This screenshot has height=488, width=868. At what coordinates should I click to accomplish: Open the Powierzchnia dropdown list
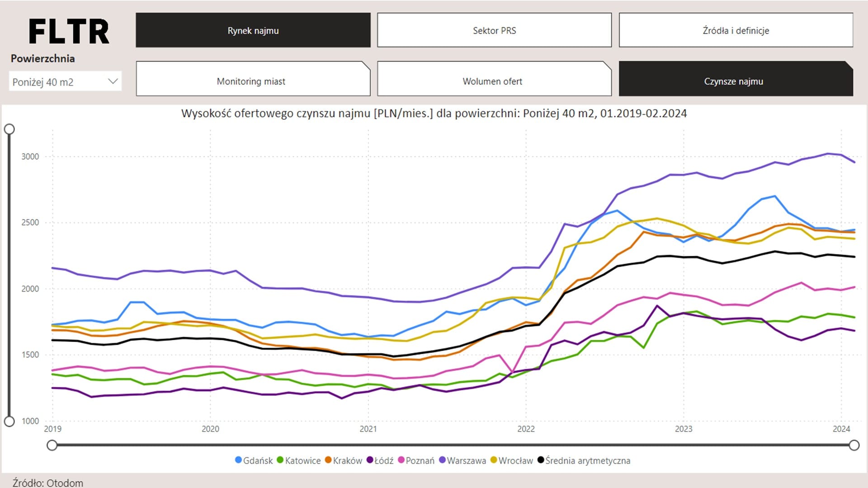pos(59,82)
